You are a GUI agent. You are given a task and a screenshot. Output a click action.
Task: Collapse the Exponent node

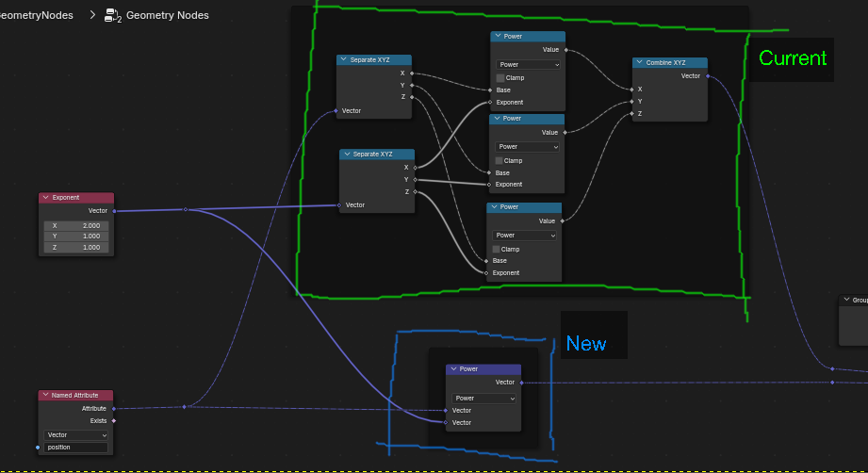46,198
